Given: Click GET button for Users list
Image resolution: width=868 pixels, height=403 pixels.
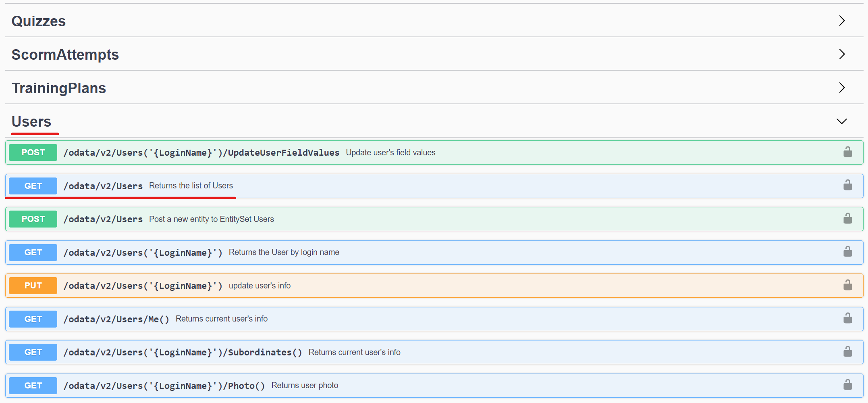Looking at the screenshot, I should pyautogui.click(x=33, y=186).
